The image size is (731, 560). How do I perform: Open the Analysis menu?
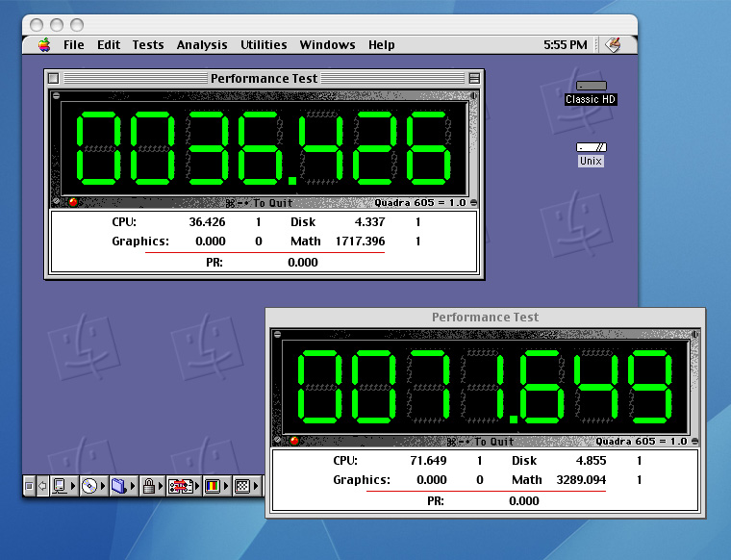pyautogui.click(x=202, y=44)
